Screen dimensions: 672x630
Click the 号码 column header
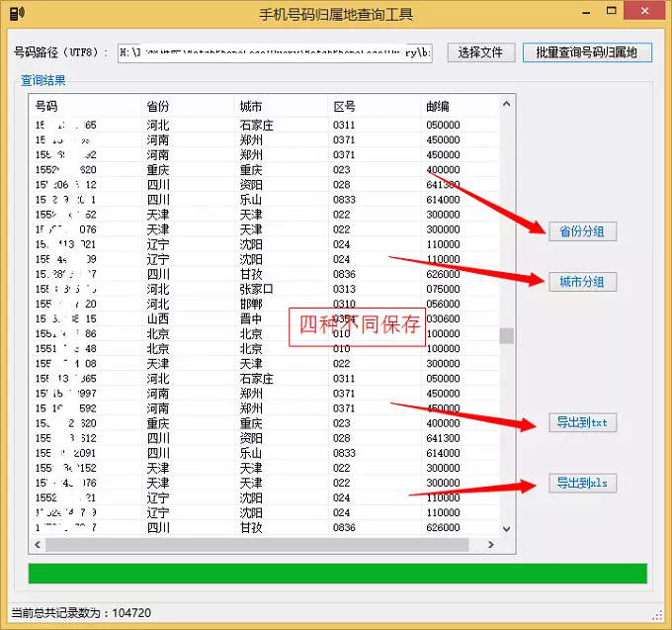click(x=86, y=106)
